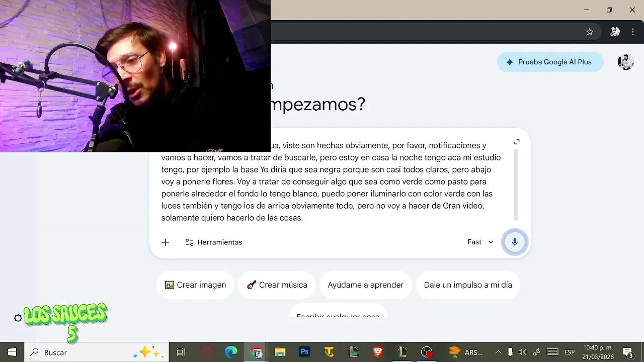Open the volume control in tray
The image size is (644, 362).
pos(522,352)
